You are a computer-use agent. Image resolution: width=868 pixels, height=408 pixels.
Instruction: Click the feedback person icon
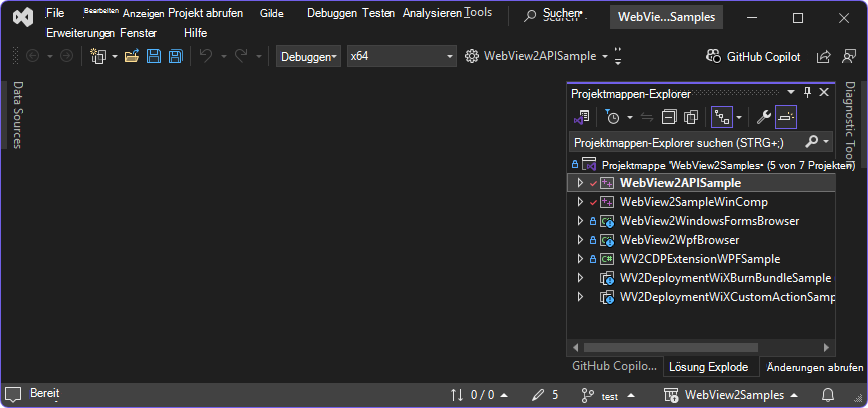click(x=849, y=56)
